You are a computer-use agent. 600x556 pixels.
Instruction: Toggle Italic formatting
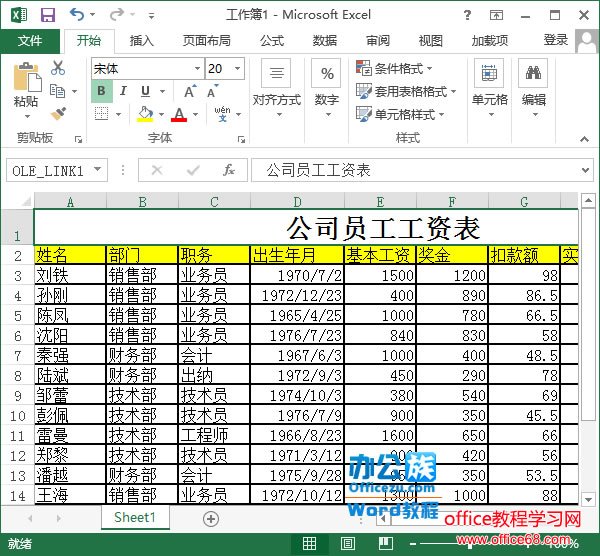pyautogui.click(x=122, y=92)
